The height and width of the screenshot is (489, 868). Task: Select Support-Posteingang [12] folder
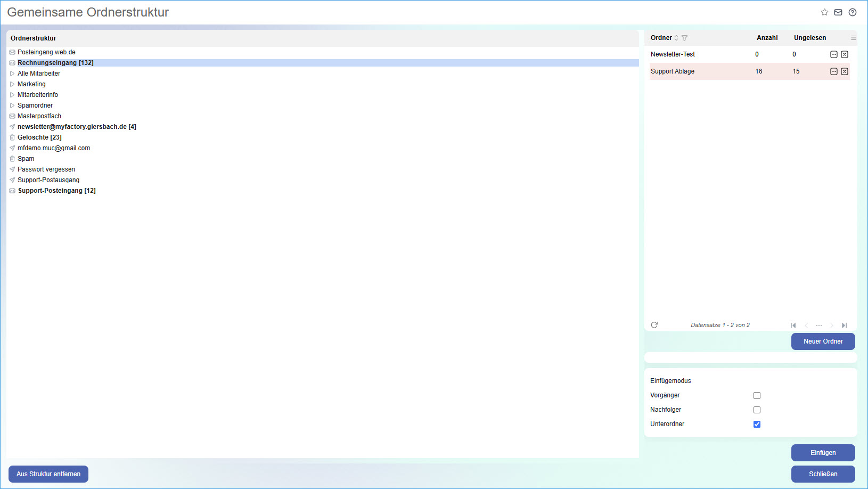click(56, 191)
